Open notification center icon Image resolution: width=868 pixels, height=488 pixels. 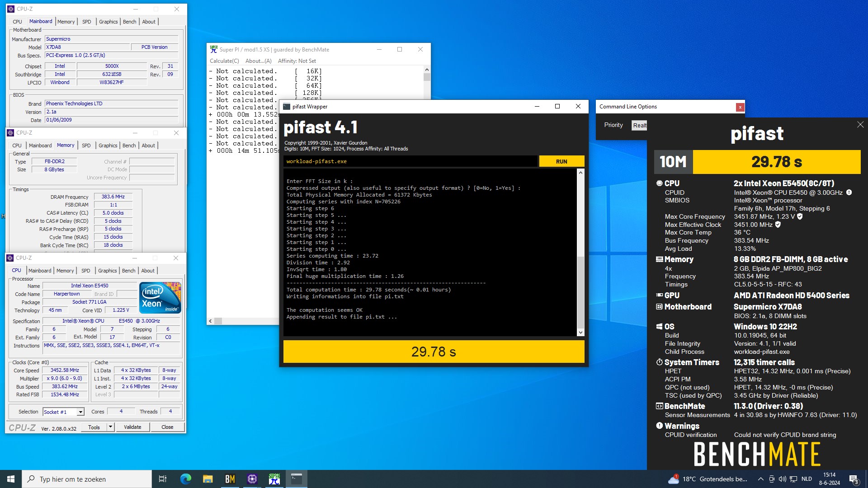click(x=854, y=479)
